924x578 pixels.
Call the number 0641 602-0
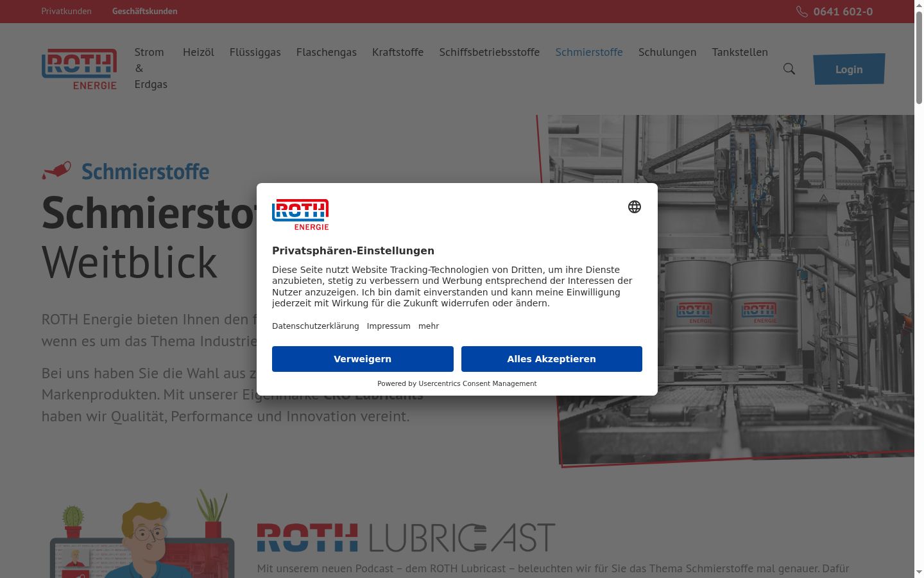843,12
